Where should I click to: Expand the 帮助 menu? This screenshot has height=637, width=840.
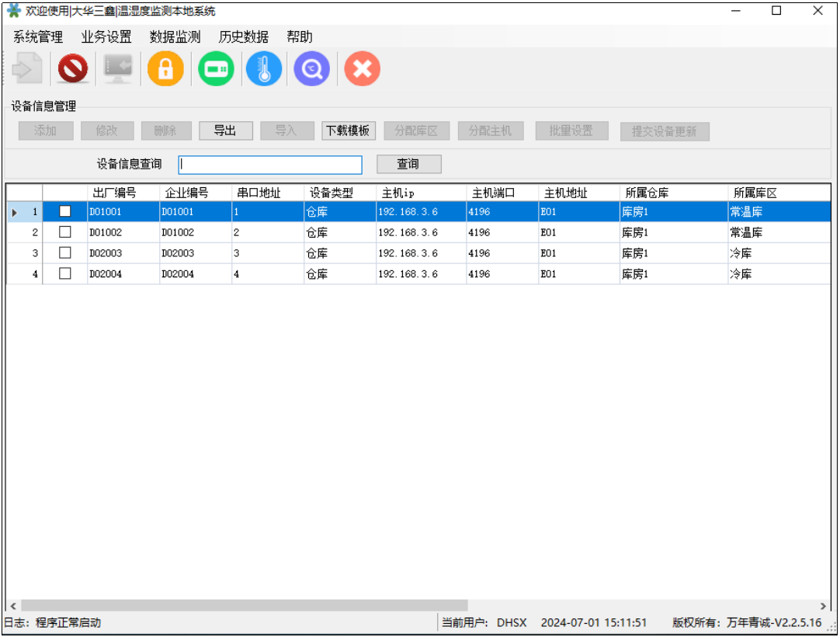(x=300, y=37)
